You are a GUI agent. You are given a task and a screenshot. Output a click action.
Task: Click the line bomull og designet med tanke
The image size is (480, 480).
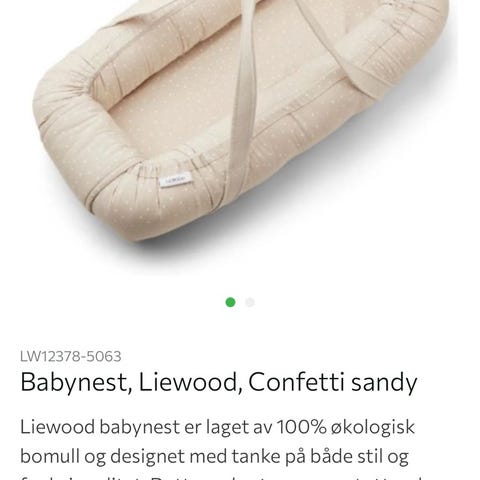pos(214,457)
